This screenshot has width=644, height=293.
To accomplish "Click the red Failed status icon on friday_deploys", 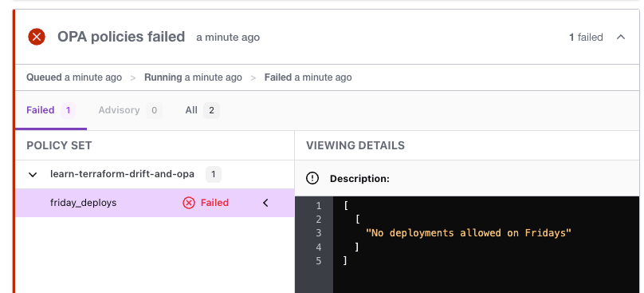I will (x=189, y=203).
